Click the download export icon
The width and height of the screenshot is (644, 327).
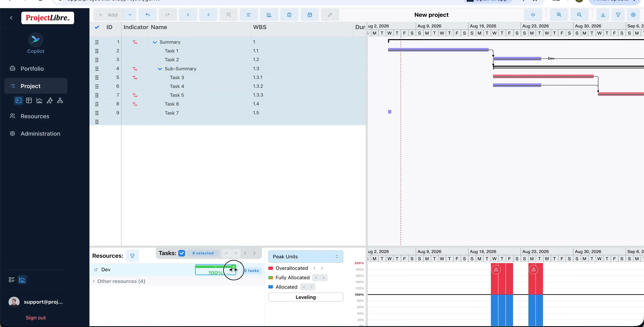click(603, 15)
